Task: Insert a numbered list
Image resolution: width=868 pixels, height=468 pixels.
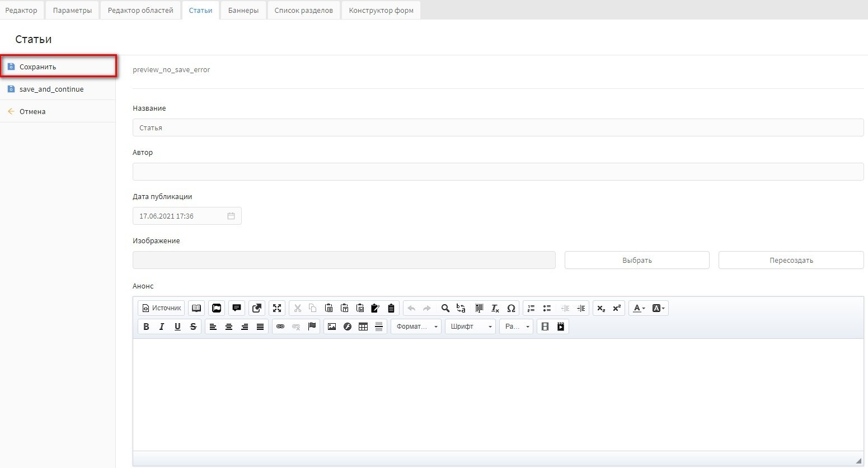Action: point(531,308)
